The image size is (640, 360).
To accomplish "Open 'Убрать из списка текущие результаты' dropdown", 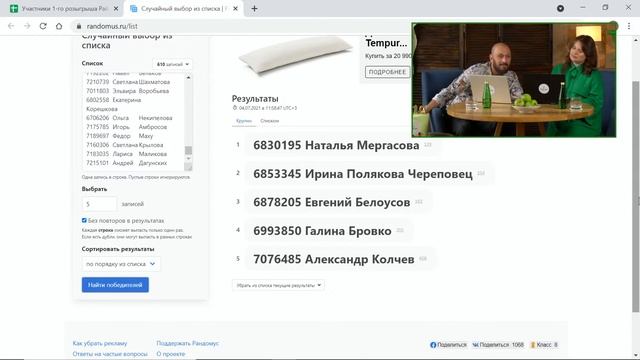I will coord(278,285).
